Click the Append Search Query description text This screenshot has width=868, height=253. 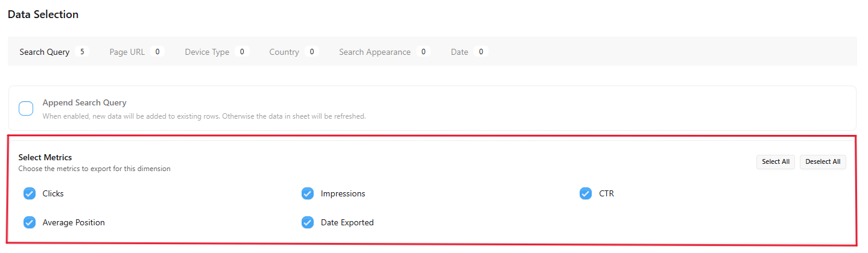[x=204, y=116]
